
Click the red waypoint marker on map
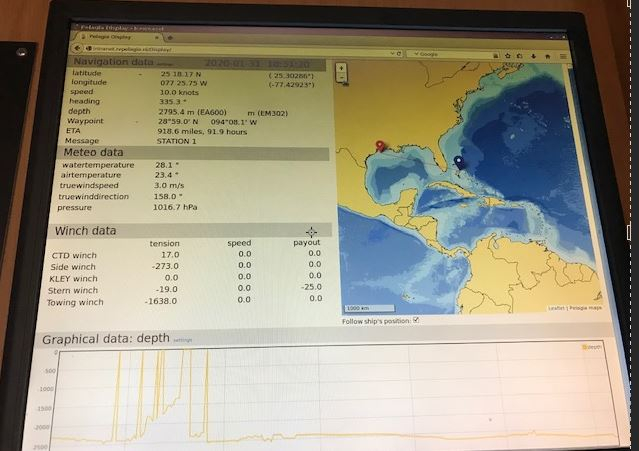(380, 147)
